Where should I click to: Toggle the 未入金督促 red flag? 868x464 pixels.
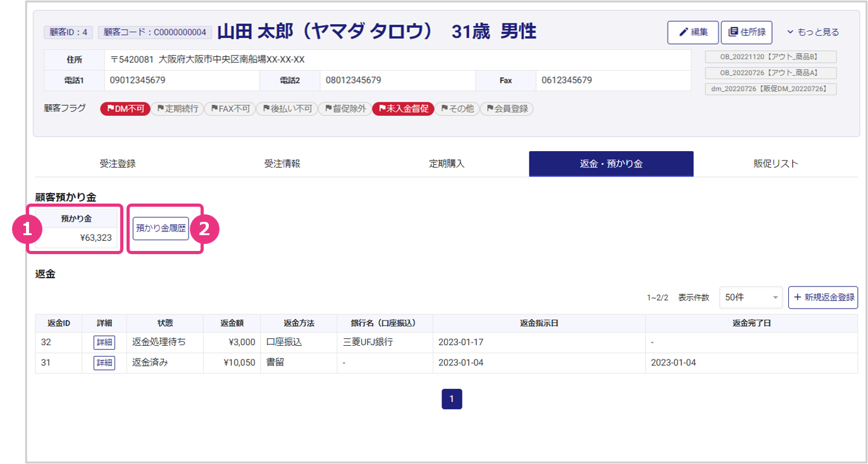click(x=403, y=109)
